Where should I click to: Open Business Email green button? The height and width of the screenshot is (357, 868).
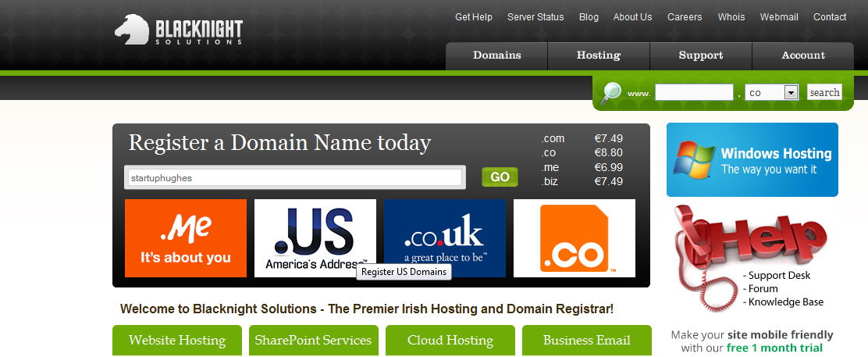pos(587,341)
